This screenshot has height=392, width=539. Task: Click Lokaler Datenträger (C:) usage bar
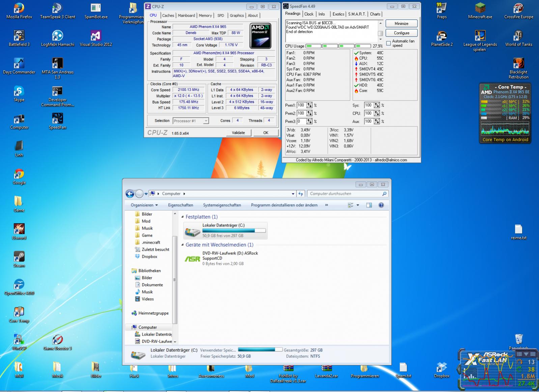(x=234, y=231)
